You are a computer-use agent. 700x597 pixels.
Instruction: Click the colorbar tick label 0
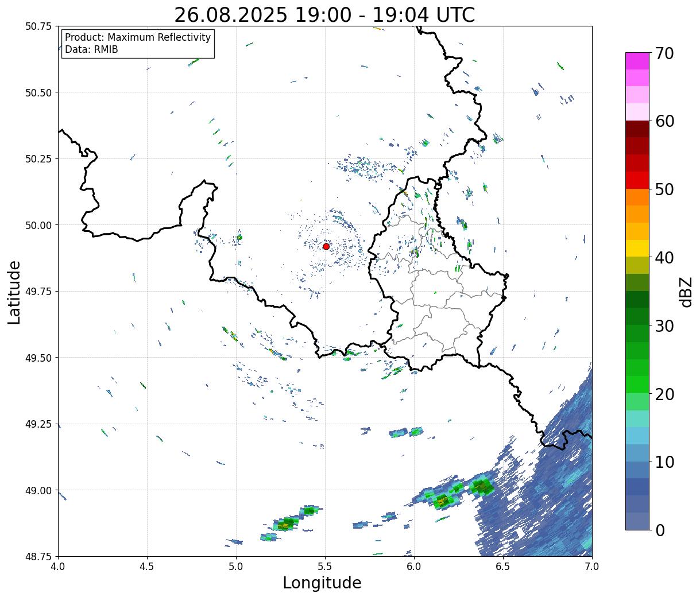tap(659, 530)
